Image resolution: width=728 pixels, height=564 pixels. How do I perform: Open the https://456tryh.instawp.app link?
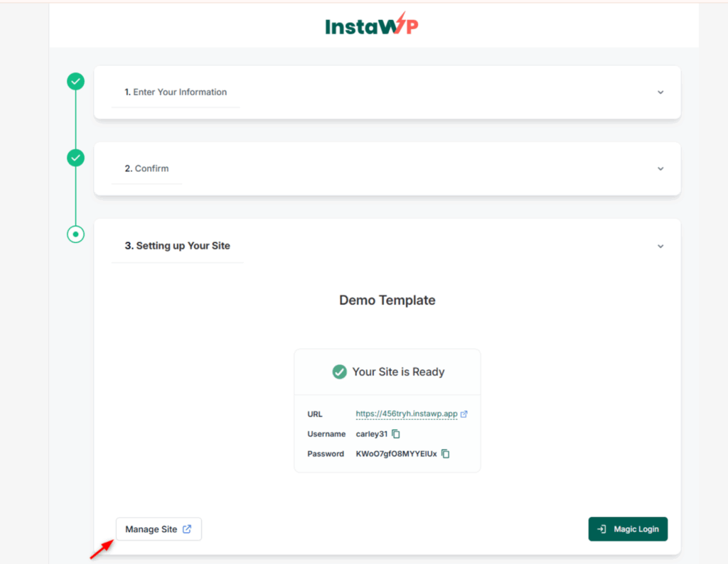point(407,413)
